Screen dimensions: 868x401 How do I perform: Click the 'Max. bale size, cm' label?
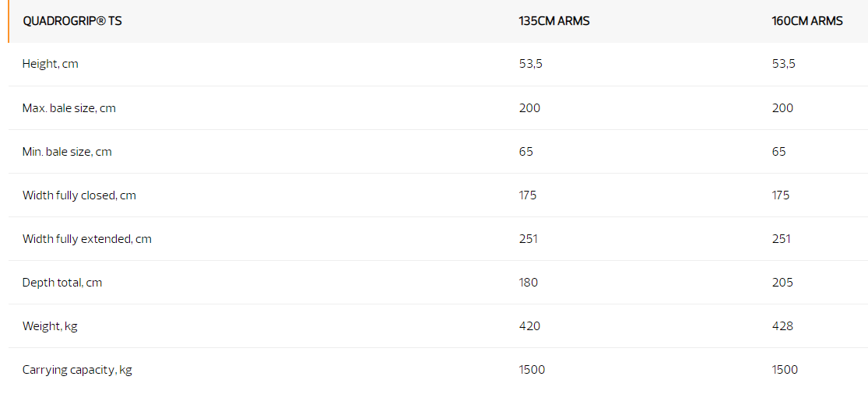(x=69, y=108)
